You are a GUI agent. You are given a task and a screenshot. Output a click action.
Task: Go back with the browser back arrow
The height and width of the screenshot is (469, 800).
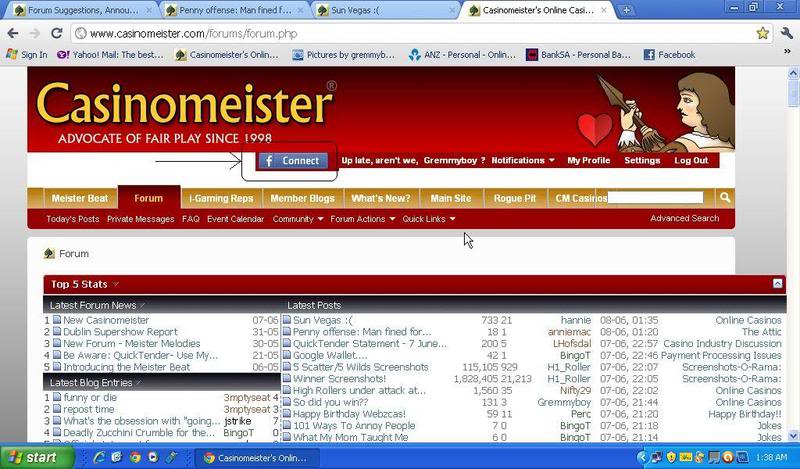(13, 34)
